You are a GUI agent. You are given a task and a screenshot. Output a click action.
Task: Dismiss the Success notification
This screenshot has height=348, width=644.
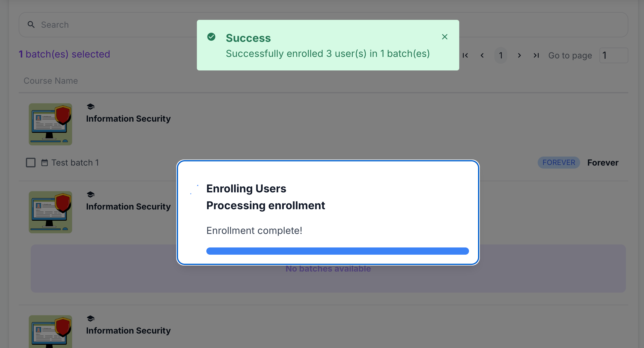click(445, 37)
